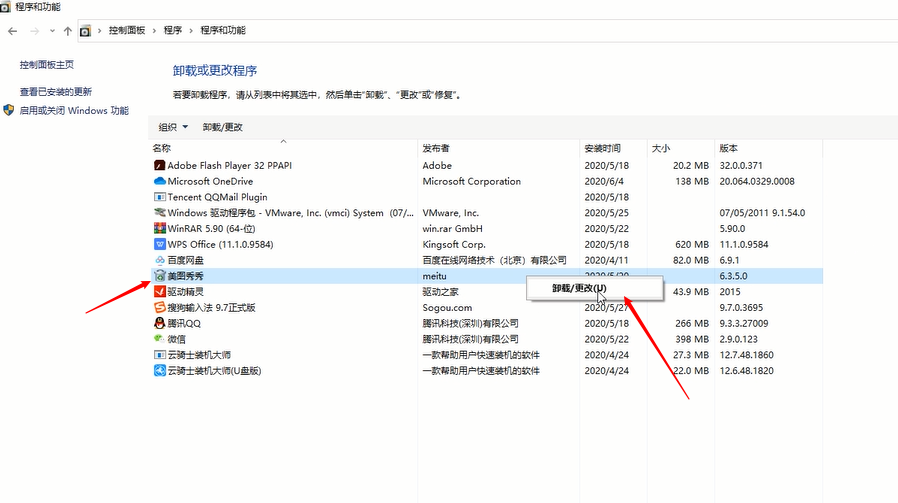Screen dimensions: 898x503
Task: Click 卸载/更改 toolbar button
Action: [x=223, y=127]
